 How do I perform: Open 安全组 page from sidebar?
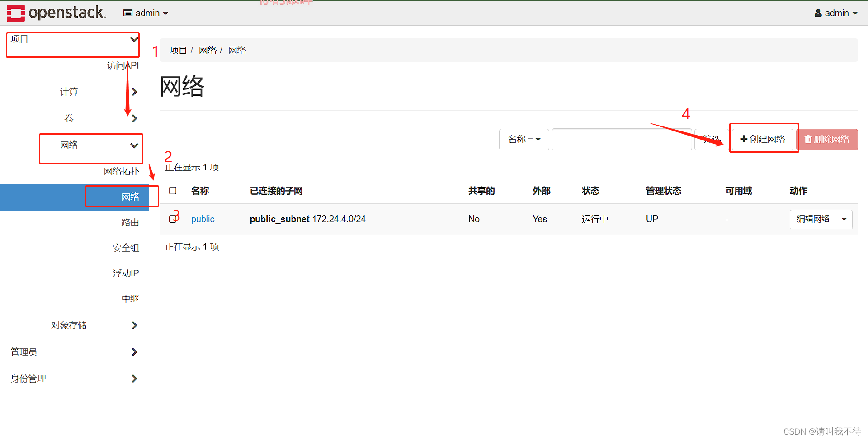pos(126,248)
